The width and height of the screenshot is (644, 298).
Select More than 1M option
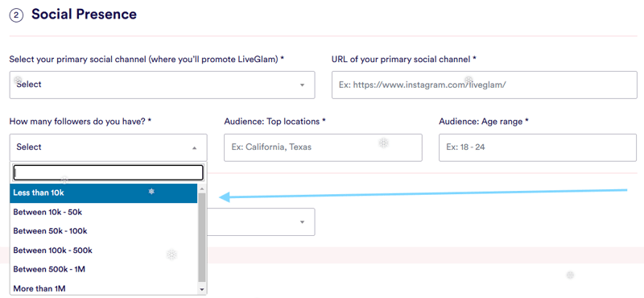tap(104, 288)
